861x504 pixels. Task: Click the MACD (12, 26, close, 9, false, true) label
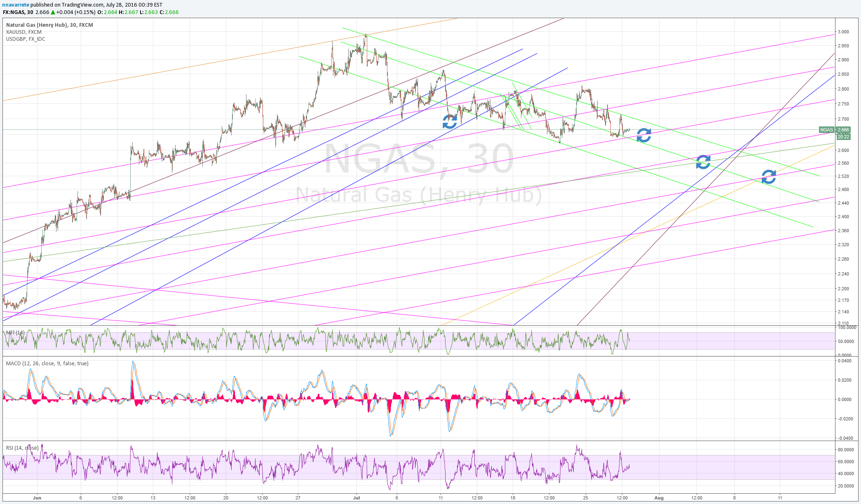click(47, 363)
